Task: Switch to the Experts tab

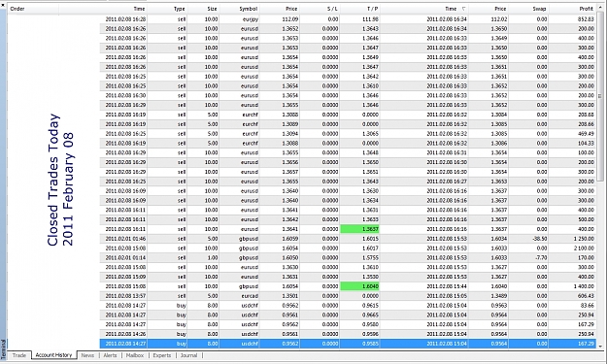Action: click(162, 355)
